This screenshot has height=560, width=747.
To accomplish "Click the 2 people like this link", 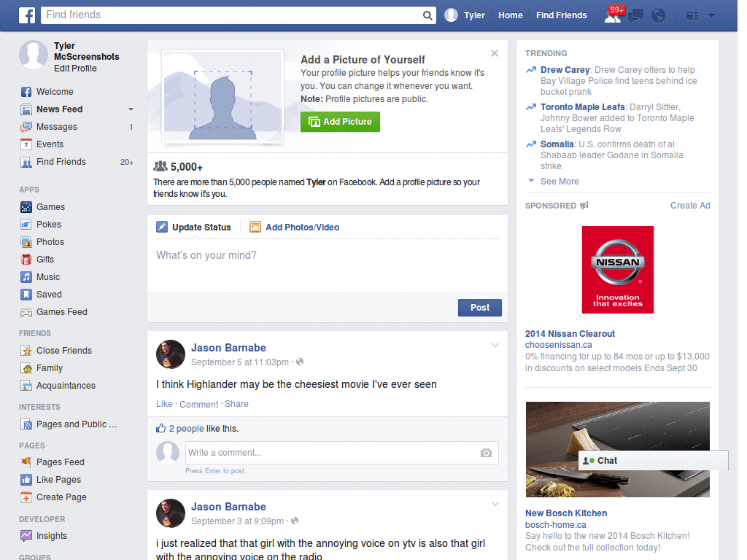I will click(x=186, y=429).
